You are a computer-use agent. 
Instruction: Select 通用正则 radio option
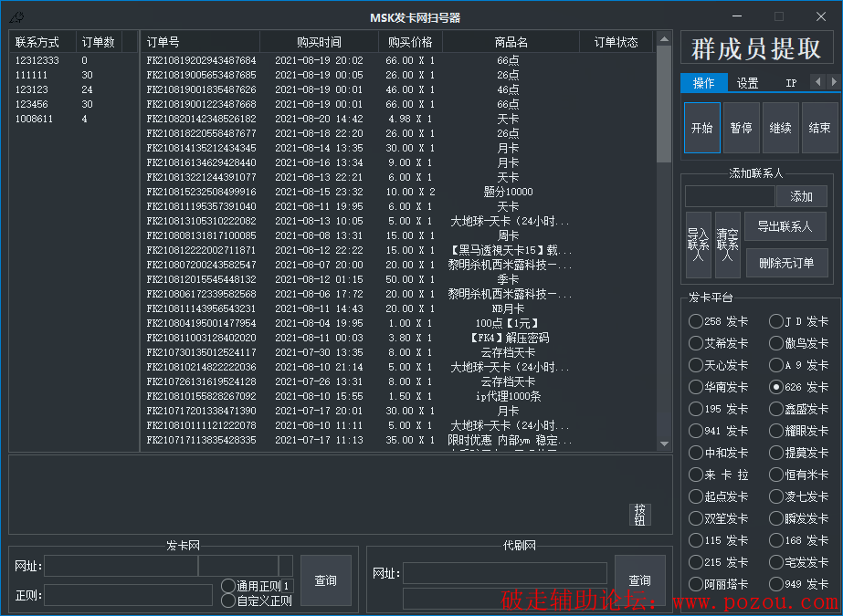[228, 586]
